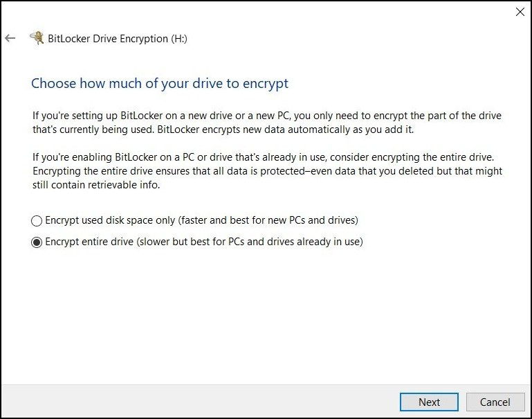Click the BitLocker keys icon

pyautogui.click(x=37, y=38)
